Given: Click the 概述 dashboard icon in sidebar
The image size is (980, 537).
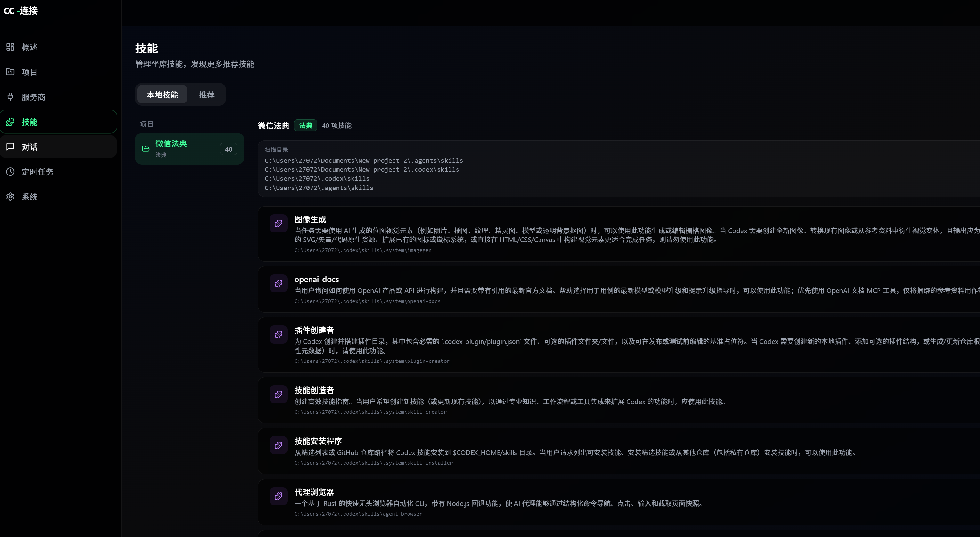Looking at the screenshot, I should (10, 47).
